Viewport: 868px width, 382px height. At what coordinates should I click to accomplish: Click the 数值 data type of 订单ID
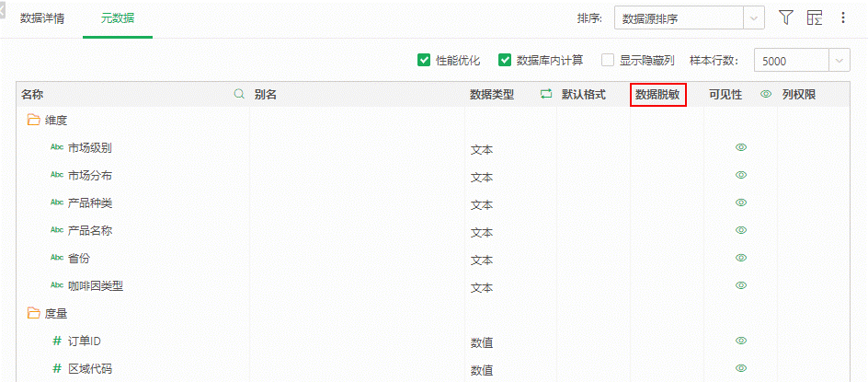482,343
